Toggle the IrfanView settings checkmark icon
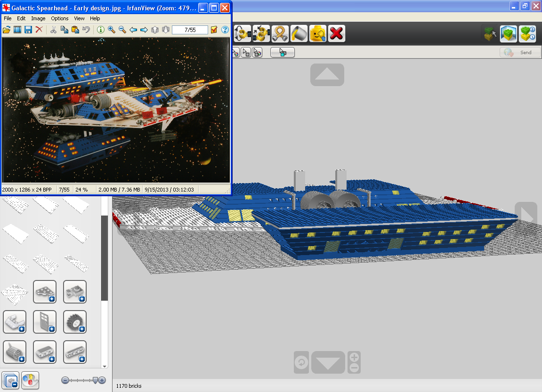 tap(214, 30)
